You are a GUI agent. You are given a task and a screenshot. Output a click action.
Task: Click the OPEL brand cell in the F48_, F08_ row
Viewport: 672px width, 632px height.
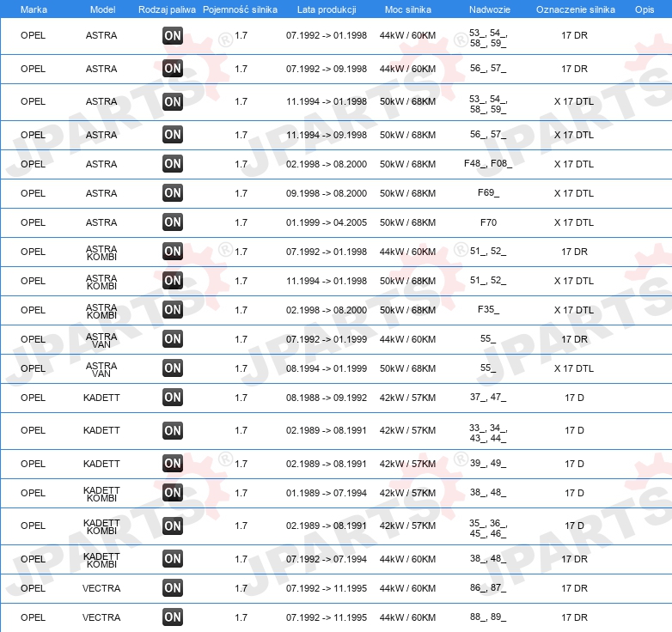33,164
